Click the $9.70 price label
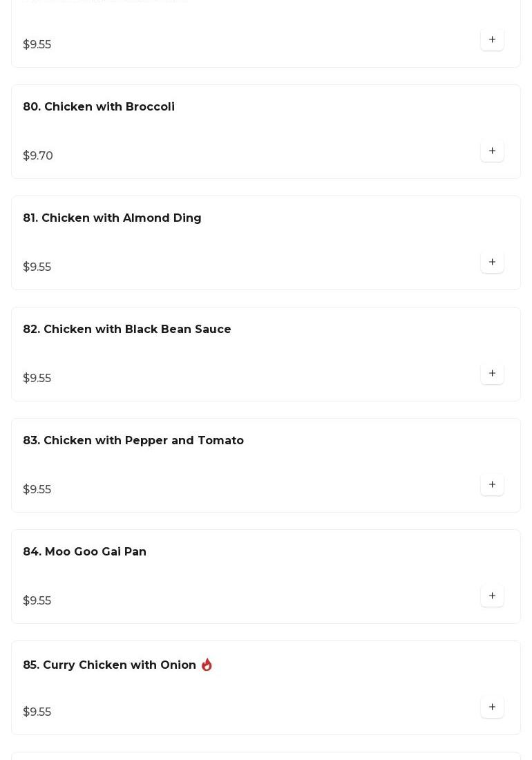532x760 pixels. pos(38,156)
